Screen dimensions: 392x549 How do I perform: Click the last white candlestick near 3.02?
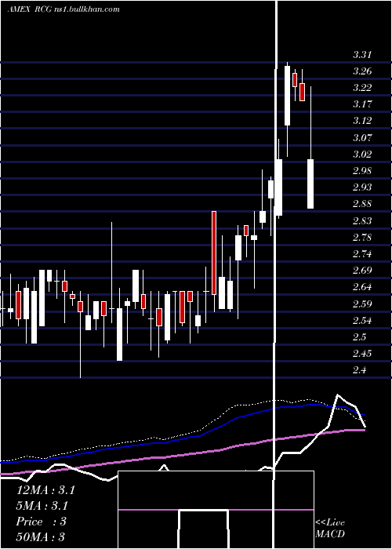coord(310,184)
